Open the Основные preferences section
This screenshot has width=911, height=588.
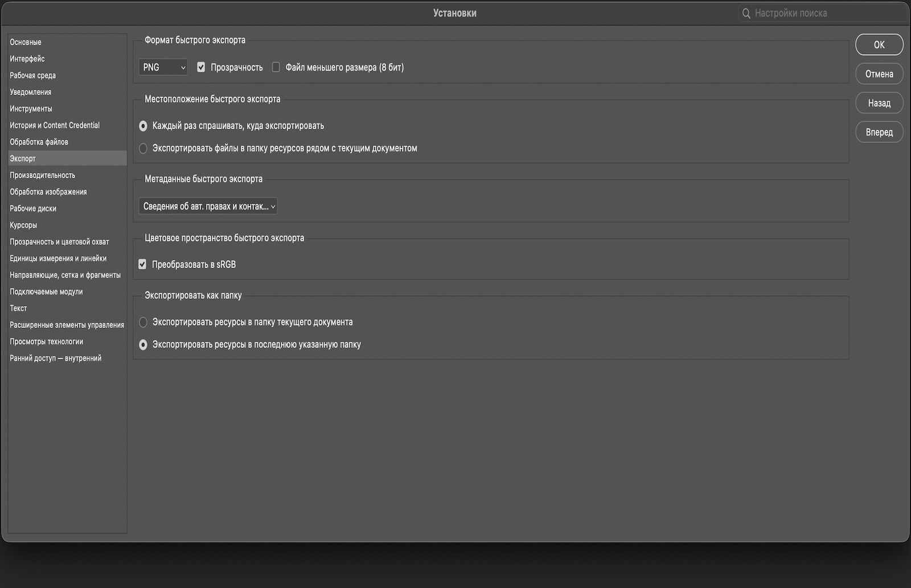coord(26,42)
